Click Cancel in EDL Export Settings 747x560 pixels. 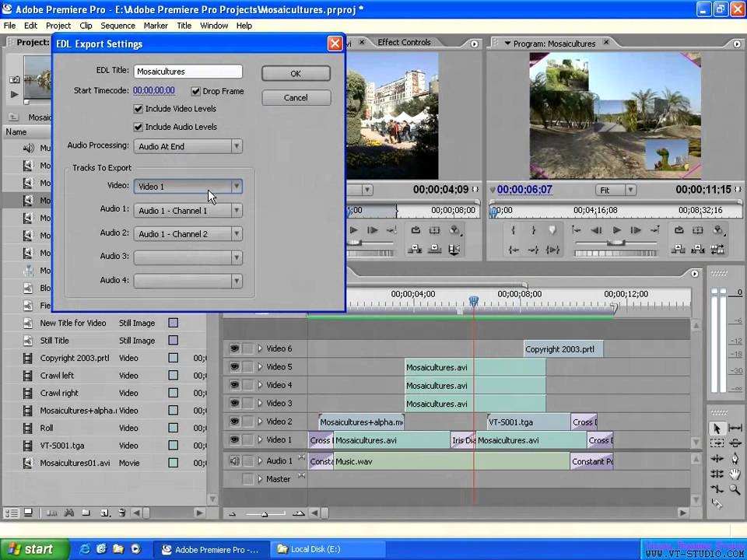pyautogui.click(x=296, y=98)
